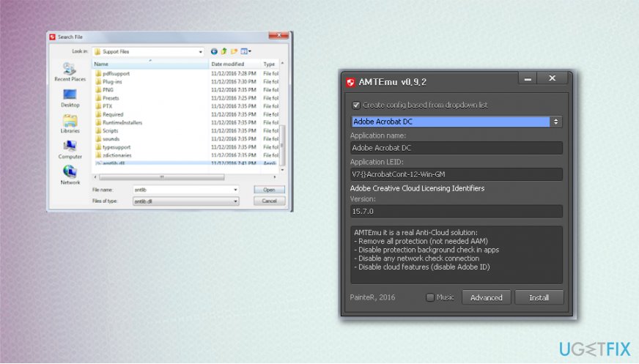The image size is (639, 364).
Task: Click the Application LEID field
Action: [457, 174]
